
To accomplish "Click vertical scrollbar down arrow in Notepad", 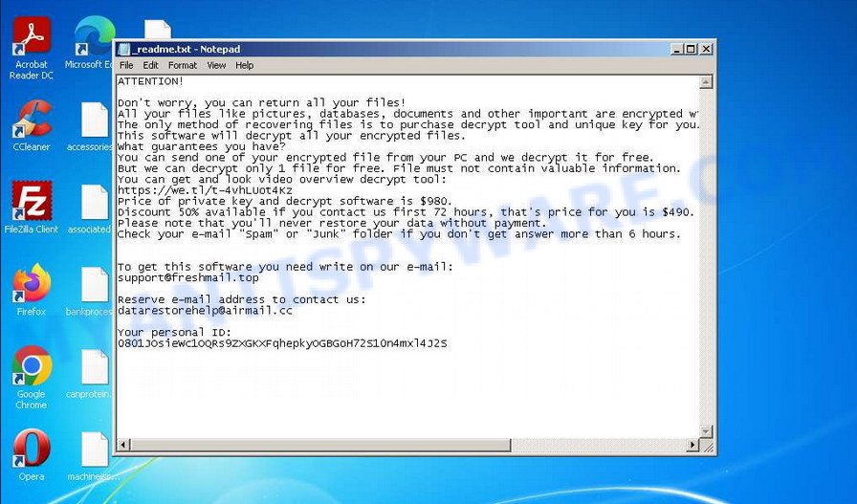I will (x=706, y=432).
